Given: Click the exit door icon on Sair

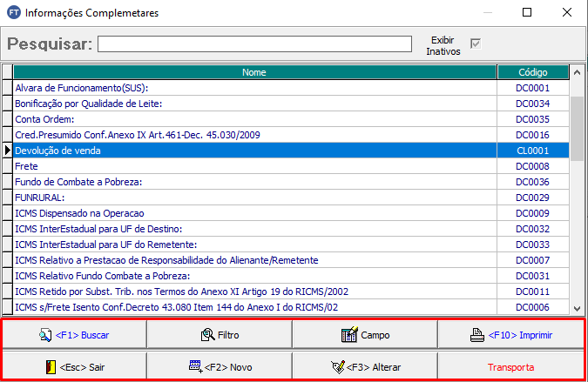Looking at the screenshot, I should click(x=51, y=367).
